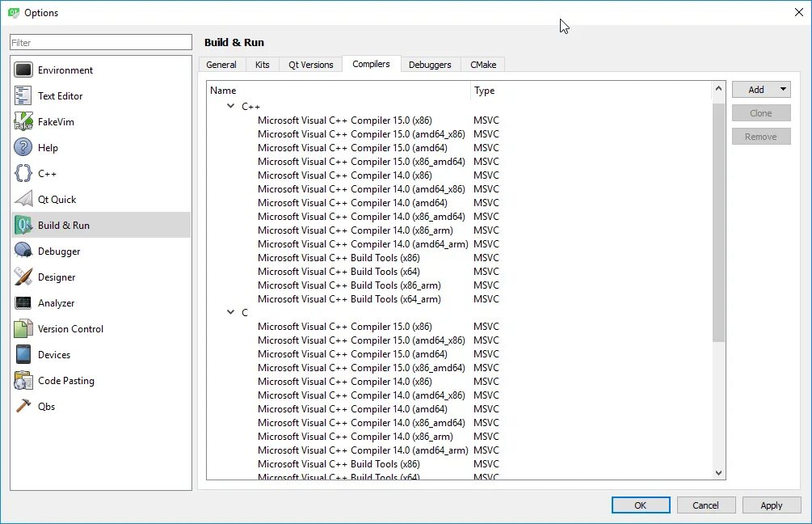Select C++ group's Compiler 14.0 (amd64)
The height and width of the screenshot is (524, 812).
coord(352,203)
